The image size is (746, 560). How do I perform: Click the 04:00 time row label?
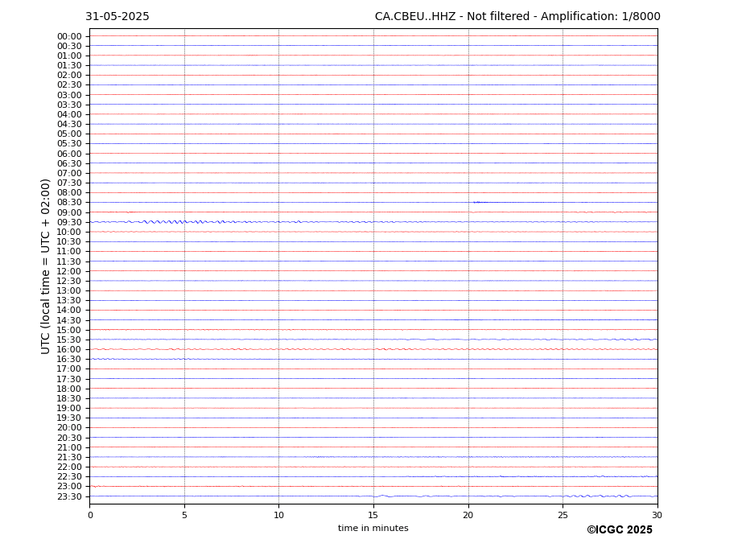69,115
